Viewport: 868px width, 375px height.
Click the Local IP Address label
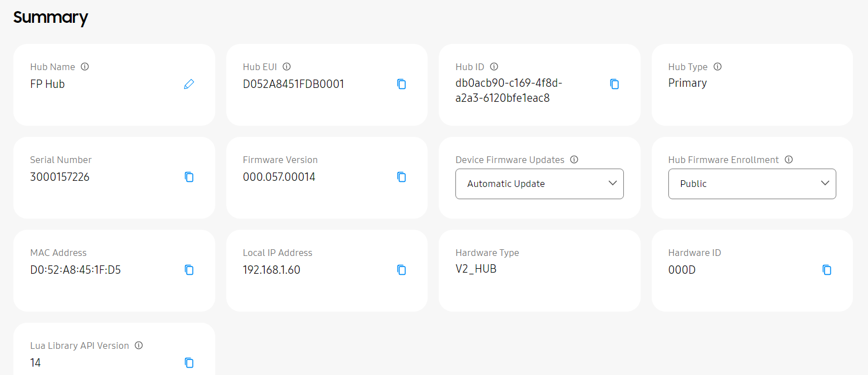277,253
